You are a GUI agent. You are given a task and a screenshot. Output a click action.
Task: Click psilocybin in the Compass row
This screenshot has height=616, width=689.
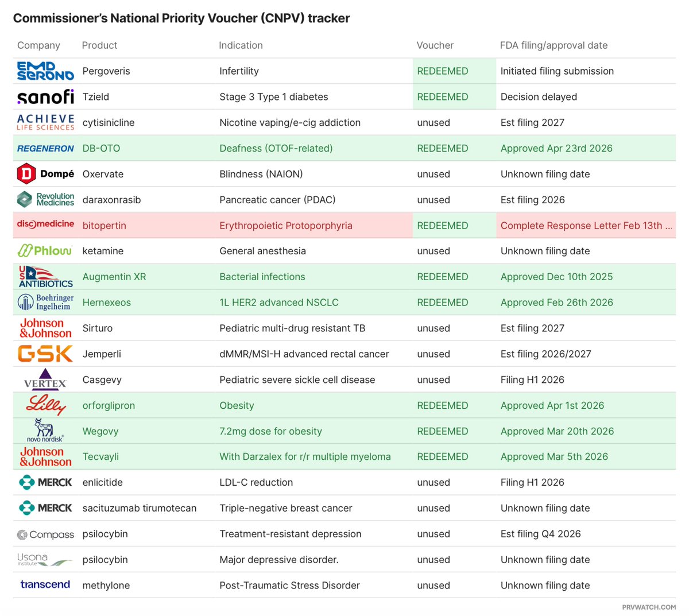tap(105, 534)
